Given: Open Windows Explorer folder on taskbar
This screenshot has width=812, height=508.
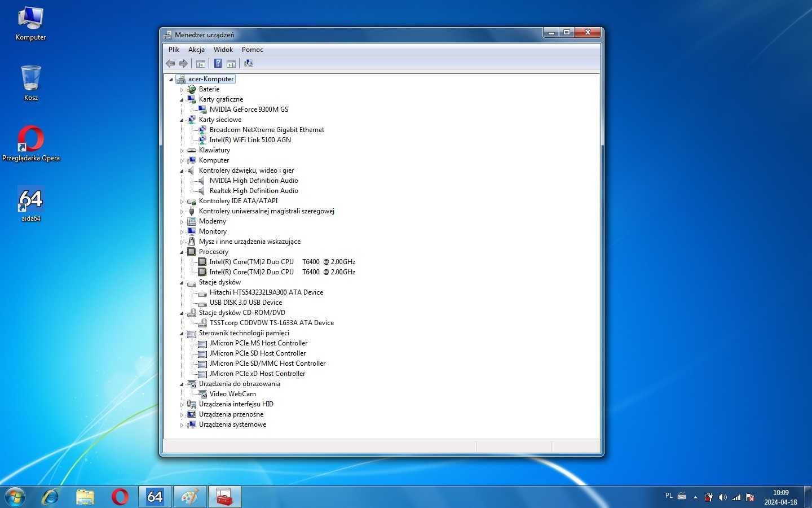Looking at the screenshot, I should [85, 497].
